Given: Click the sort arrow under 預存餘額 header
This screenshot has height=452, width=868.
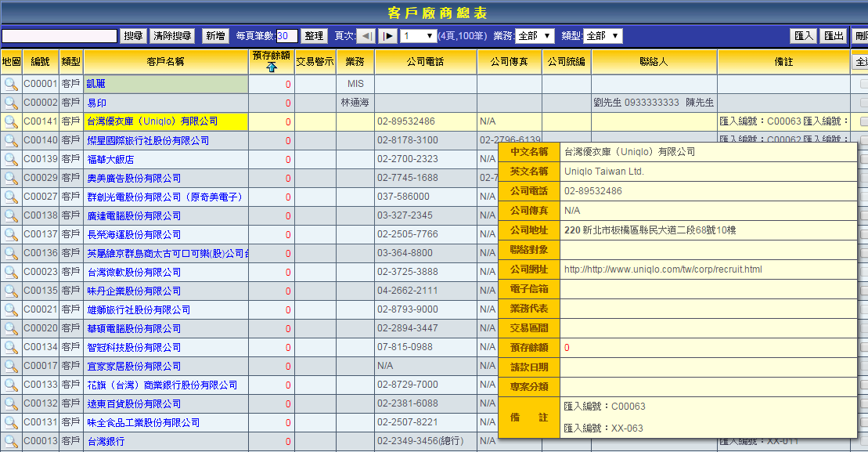Looking at the screenshot, I should point(272,67).
